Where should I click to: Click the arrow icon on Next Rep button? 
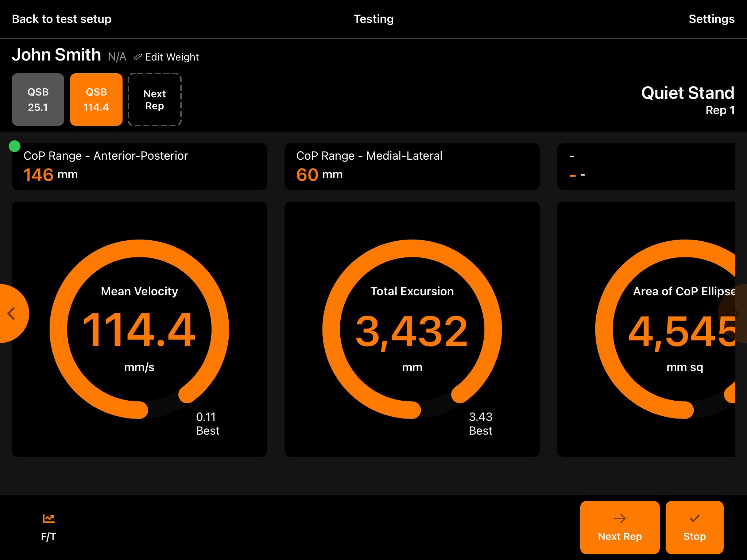(620, 518)
